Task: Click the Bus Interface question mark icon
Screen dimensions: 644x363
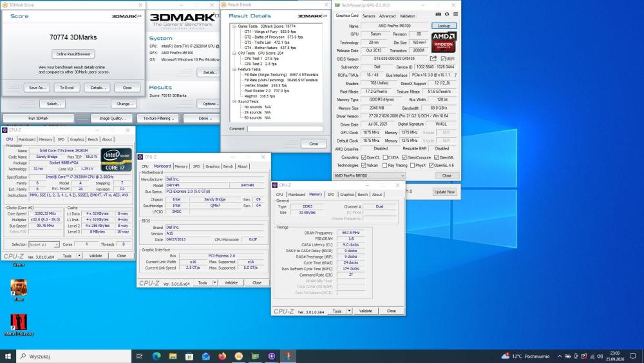Action: [455, 75]
